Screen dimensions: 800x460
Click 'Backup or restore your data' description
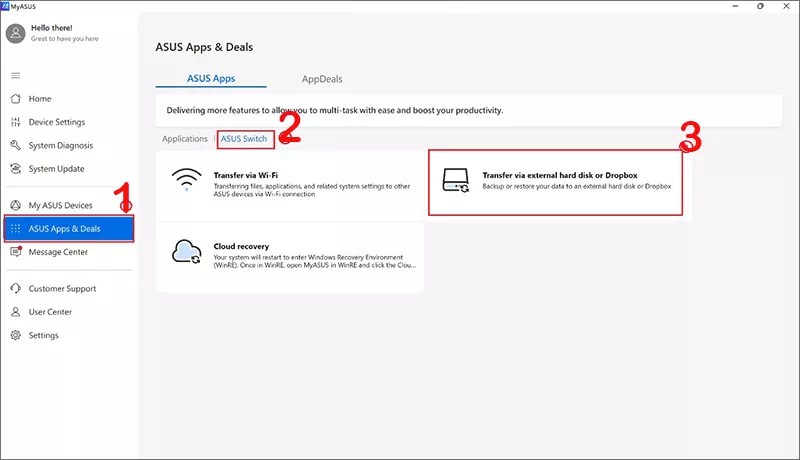[577, 187]
